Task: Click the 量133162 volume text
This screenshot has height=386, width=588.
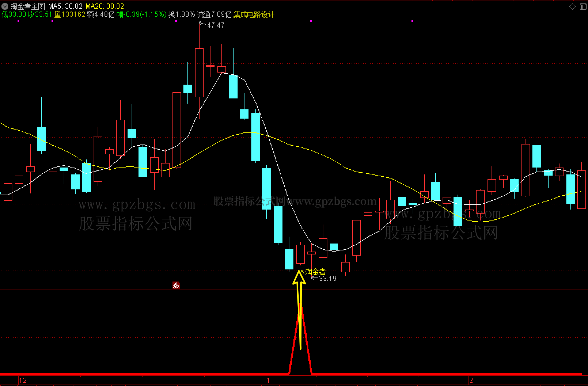Action: pos(70,14)
